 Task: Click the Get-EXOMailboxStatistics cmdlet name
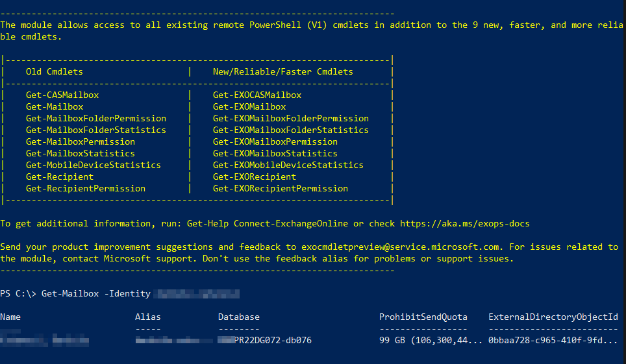tap(275, 154)
